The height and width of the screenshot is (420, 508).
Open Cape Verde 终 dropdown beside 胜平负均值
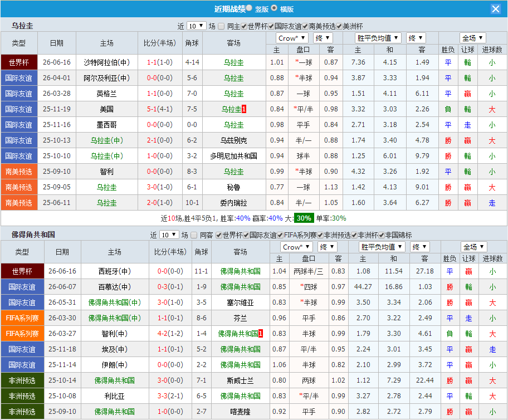click(x=419, y=247)
